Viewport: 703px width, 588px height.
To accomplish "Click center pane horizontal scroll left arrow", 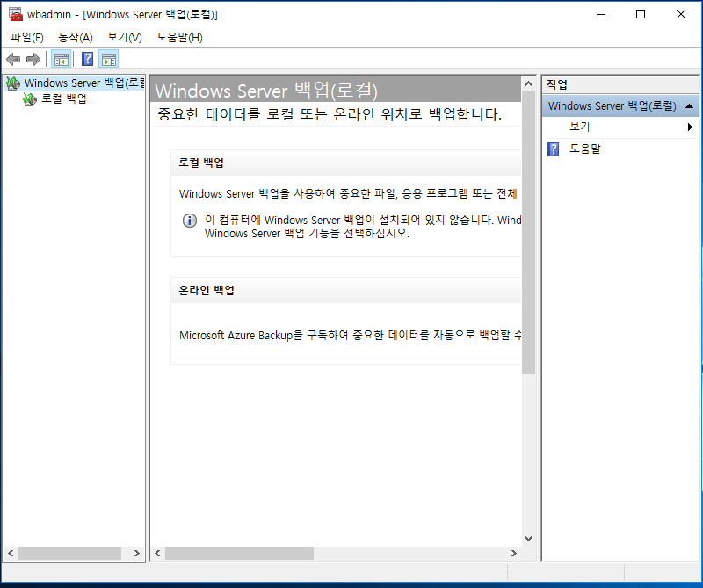I will (x=157, y=554).
